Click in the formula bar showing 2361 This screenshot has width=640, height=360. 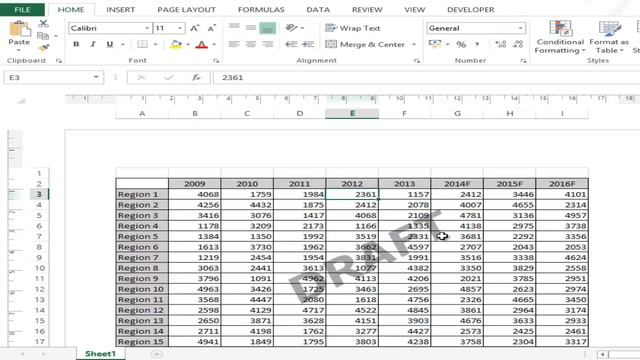(x=427, y=77)
